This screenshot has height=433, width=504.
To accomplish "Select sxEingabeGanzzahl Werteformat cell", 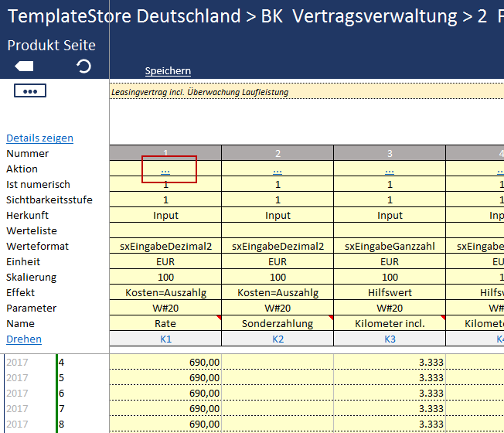I will coord(390,247).
